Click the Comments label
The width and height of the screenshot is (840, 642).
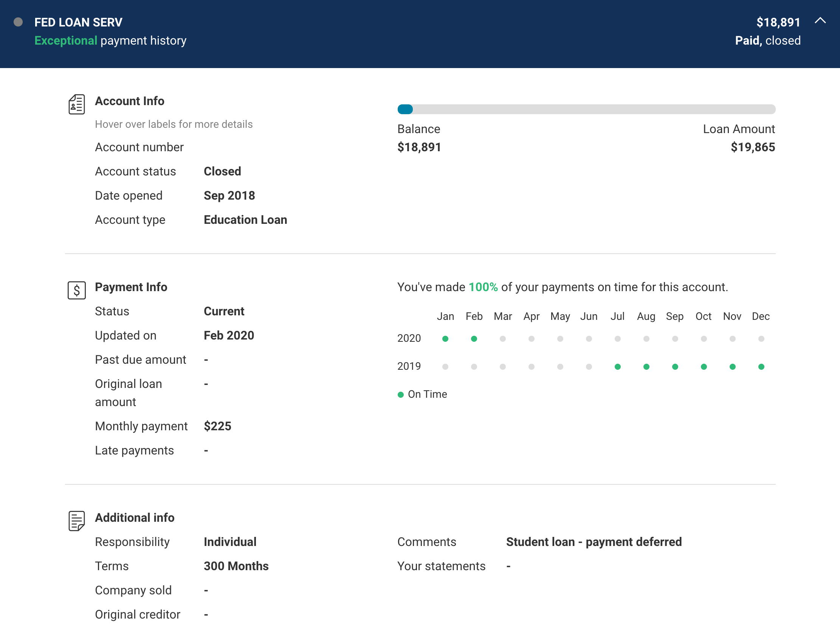tap(427, 542)
